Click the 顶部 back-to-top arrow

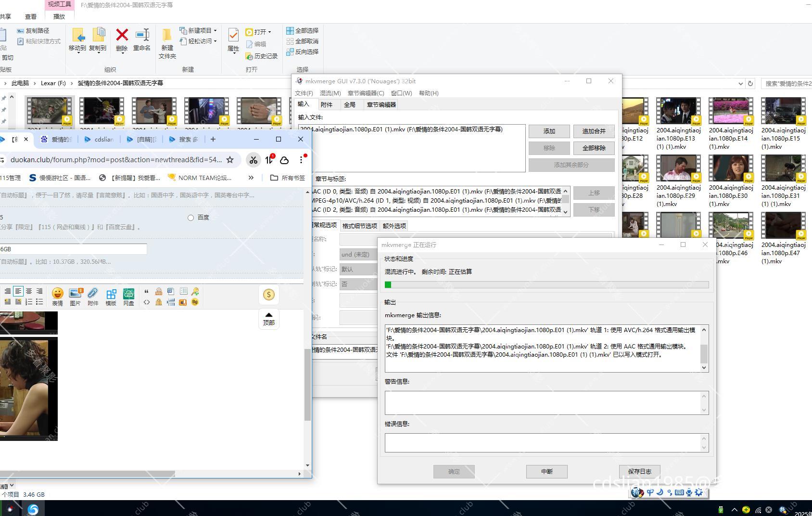269,318
